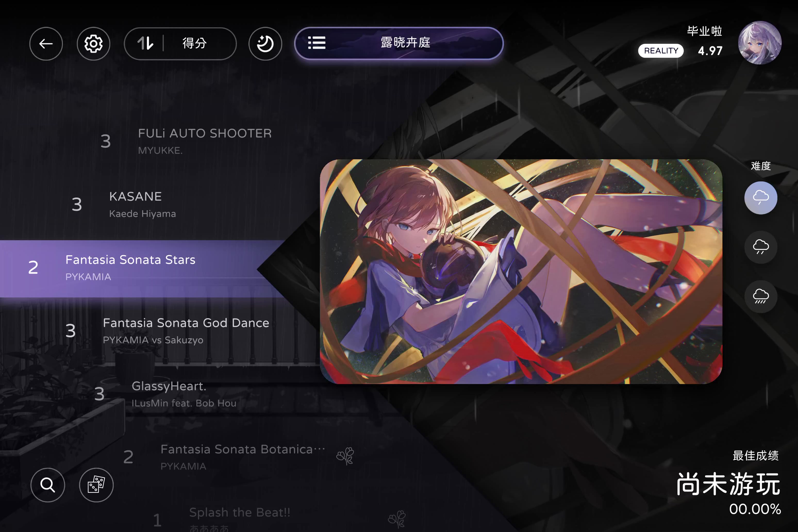Toggle the sort order arrows icon
The image size is (798, 532).
(x=145, y=43)
